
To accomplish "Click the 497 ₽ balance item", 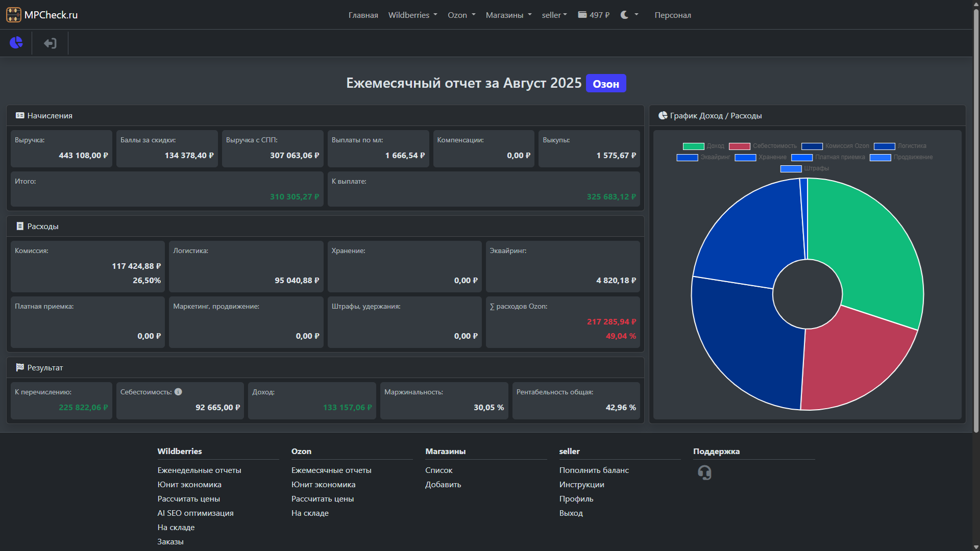I will point(594,15).
